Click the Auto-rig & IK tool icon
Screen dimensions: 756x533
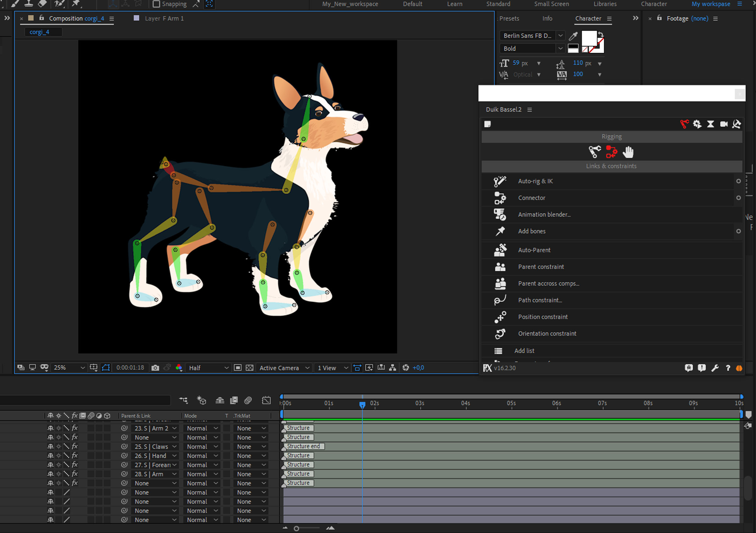tap(500, 181)
